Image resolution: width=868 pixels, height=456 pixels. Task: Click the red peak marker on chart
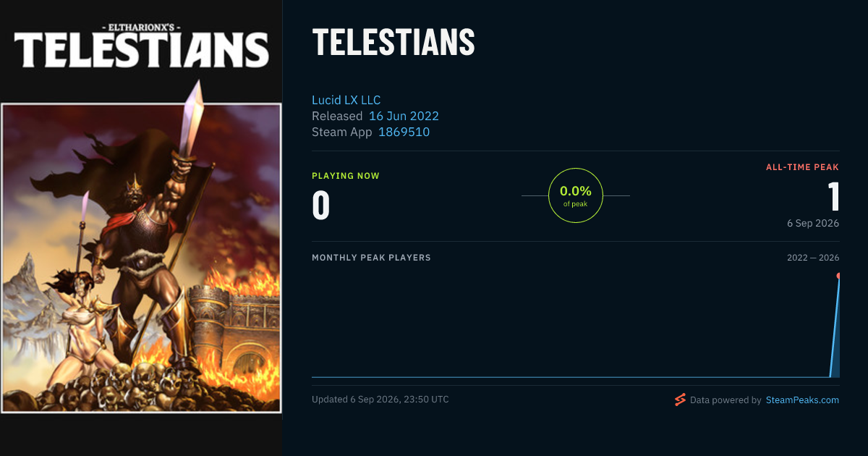pyautogui.click(x=839, y=276)
